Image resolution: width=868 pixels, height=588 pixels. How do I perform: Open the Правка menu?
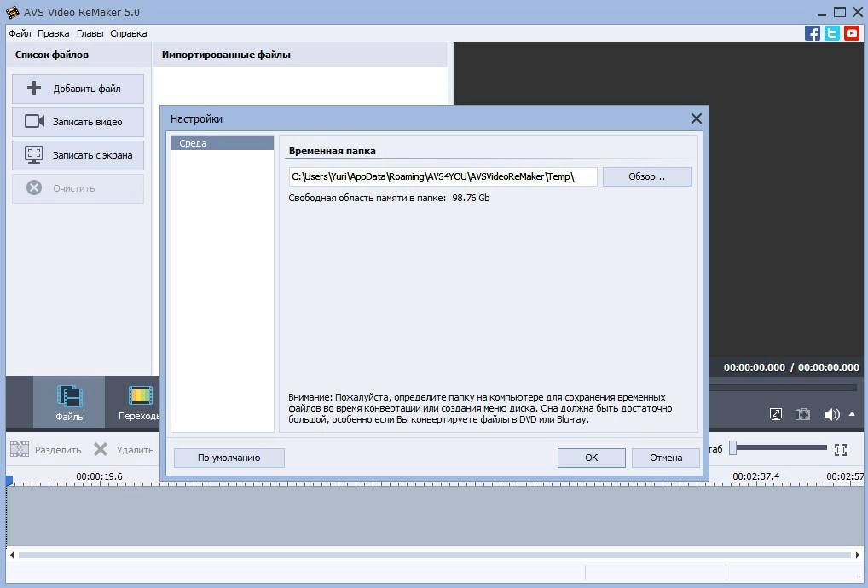tap(53, 33)
